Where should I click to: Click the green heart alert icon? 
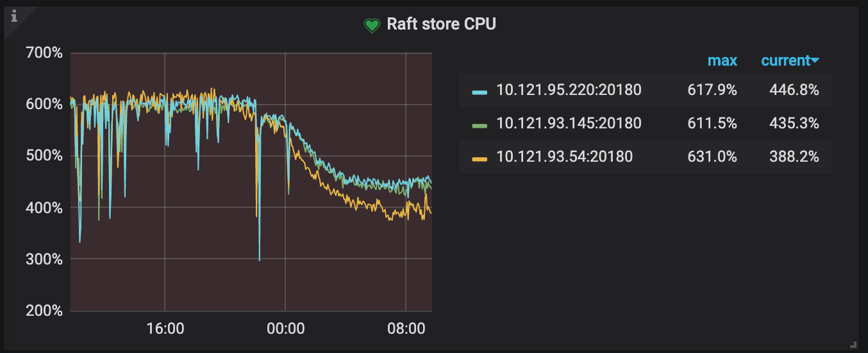click(x=372, y=25)
